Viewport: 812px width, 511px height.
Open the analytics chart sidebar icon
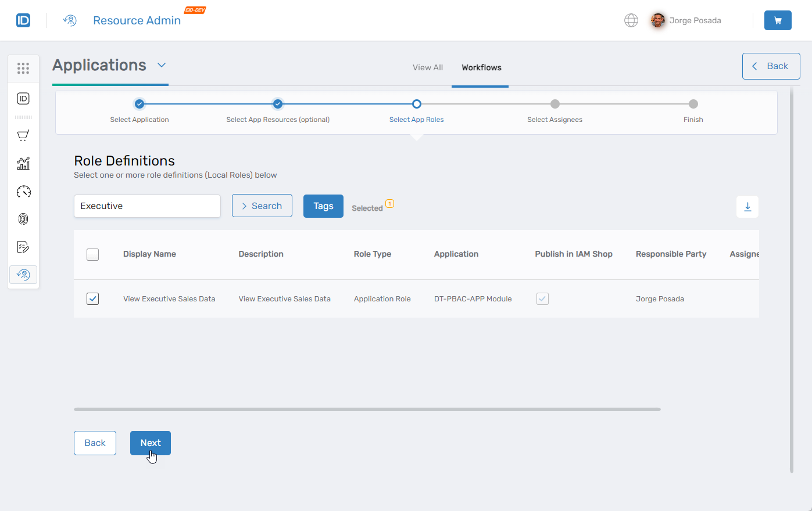(23, 164)
